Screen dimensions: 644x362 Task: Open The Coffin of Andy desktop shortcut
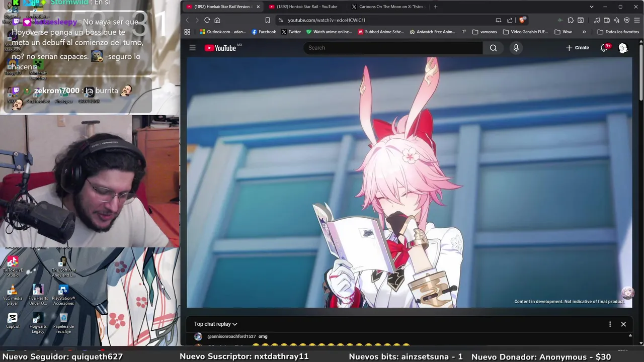pos(63,266)
